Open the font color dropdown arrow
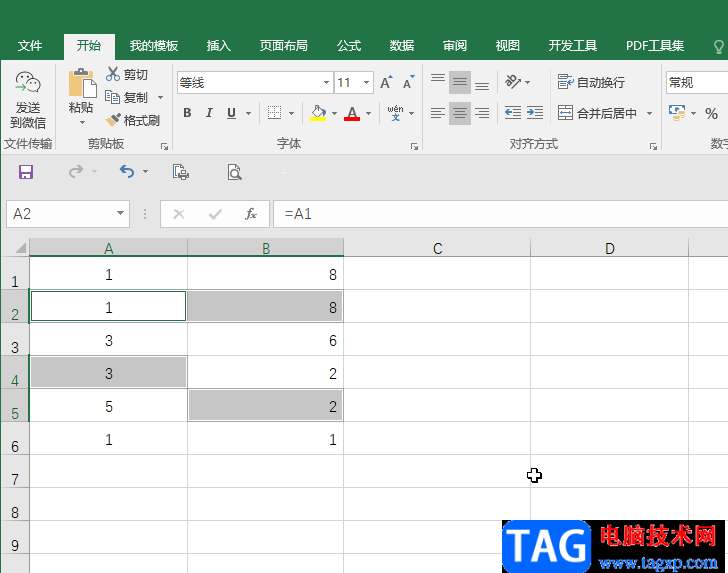This screenshot has width=728, height=573. tap(369, 113)
